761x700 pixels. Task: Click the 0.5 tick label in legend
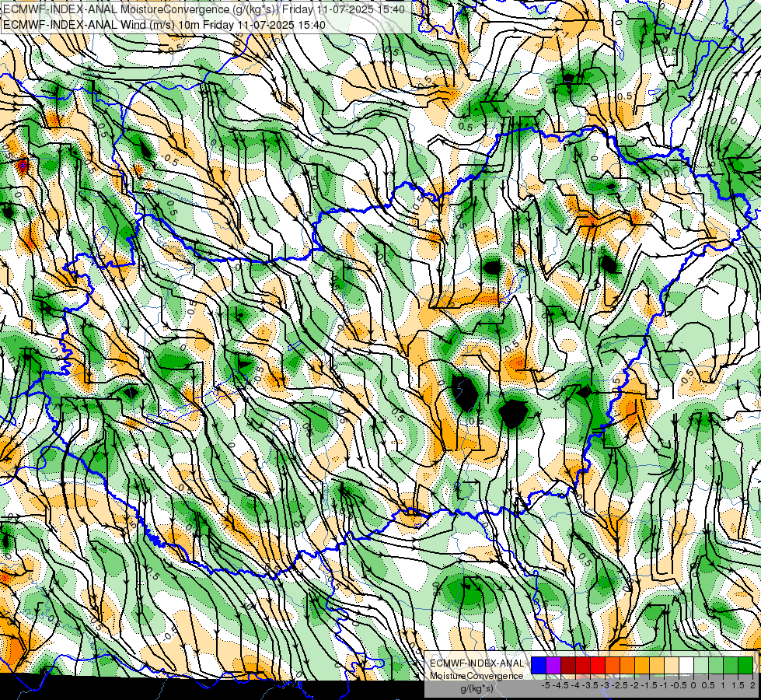tap(708, 685)
